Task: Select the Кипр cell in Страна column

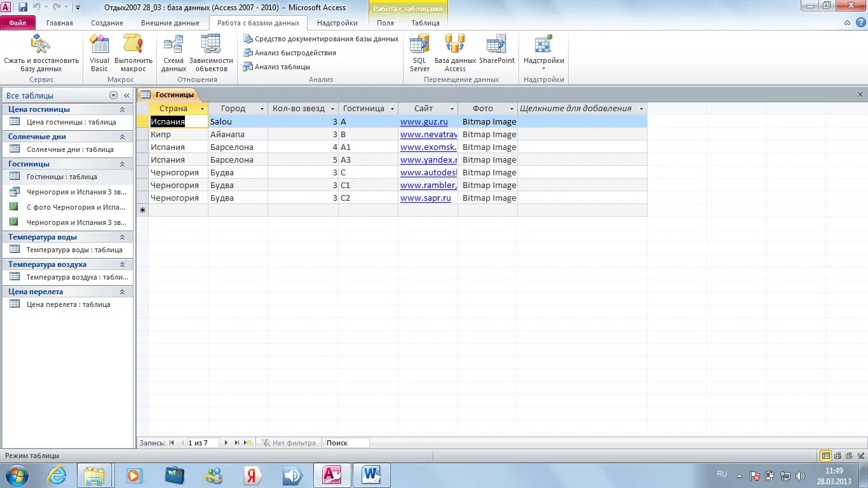Action: point(179,134)
